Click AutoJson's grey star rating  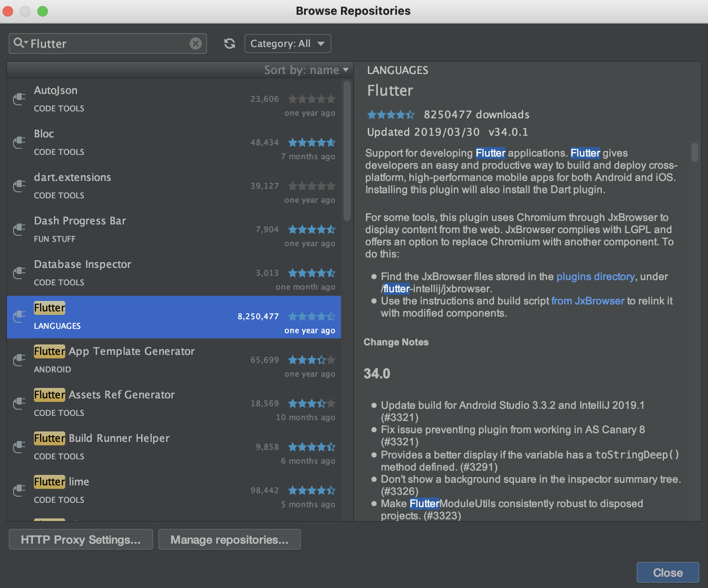click(312, 99)
